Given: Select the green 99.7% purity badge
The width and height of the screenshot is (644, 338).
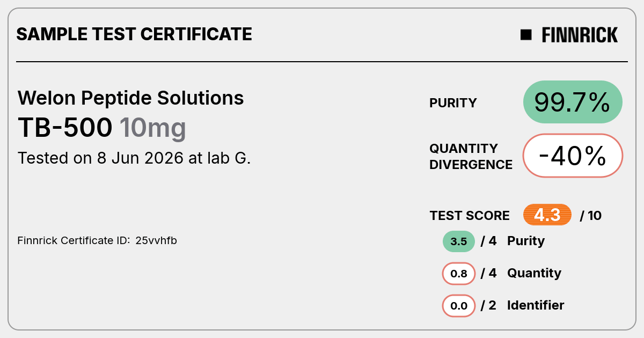Looking at the screenshot, I should [x=573, y=102].
